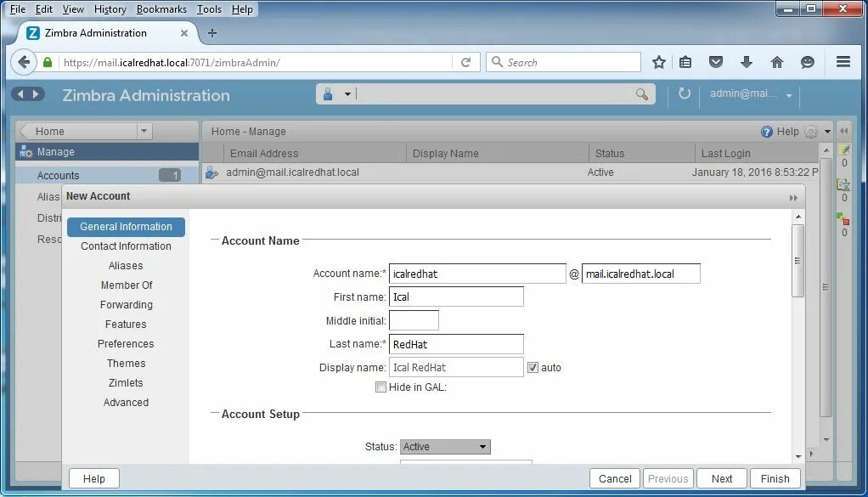Open the search type dropdown arrow
The width and height of the screenshot is (868, 497).
point(347,94)
